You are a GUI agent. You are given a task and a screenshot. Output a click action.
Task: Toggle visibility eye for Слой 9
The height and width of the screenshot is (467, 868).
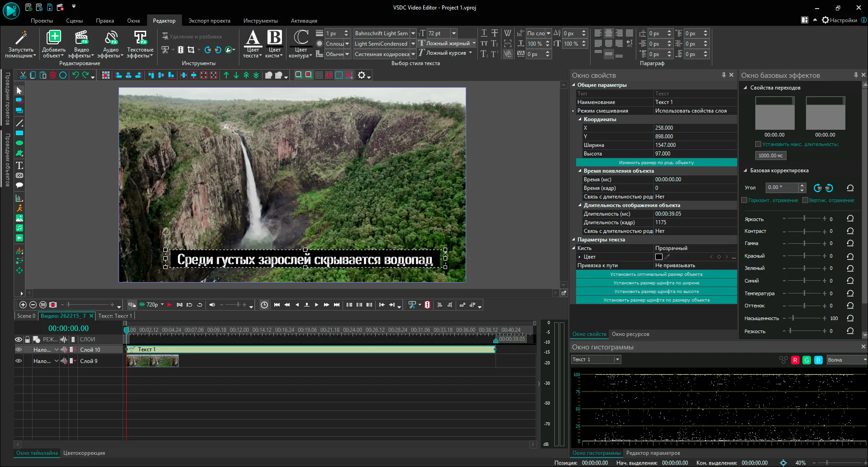[19, 361]
